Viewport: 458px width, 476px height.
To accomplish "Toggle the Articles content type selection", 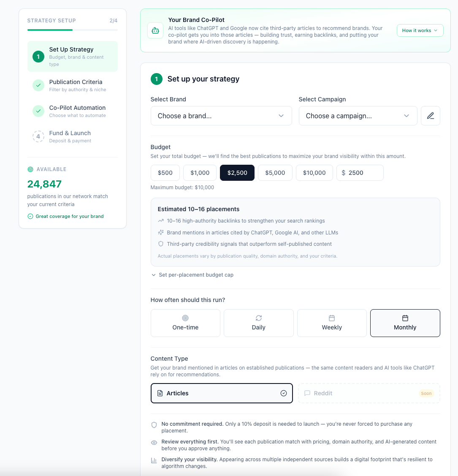I will [x=222, y=393].
